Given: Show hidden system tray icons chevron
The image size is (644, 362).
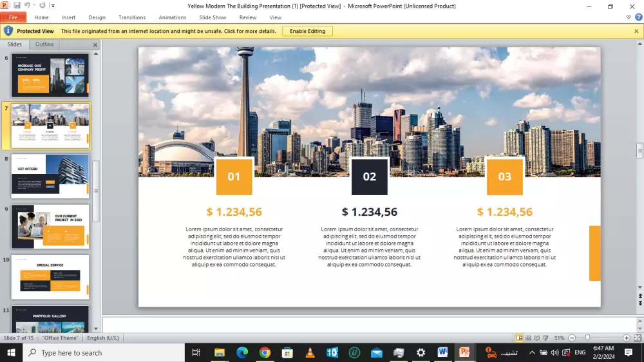Looking at the screenshot, I should coord(532,352).
